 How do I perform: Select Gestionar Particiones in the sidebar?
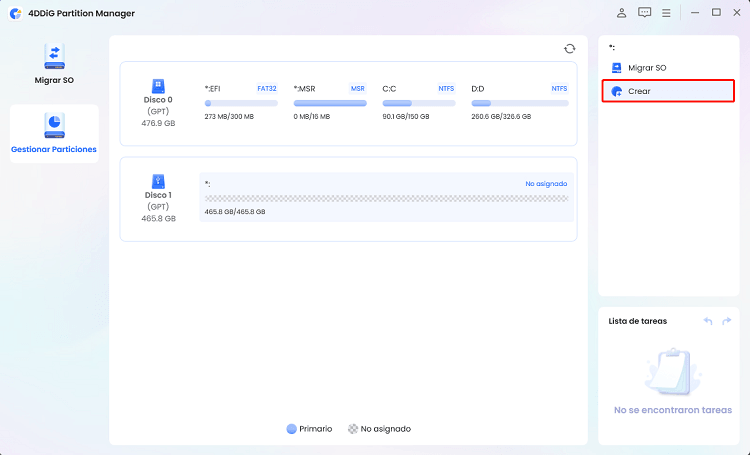tap(54, 133)
